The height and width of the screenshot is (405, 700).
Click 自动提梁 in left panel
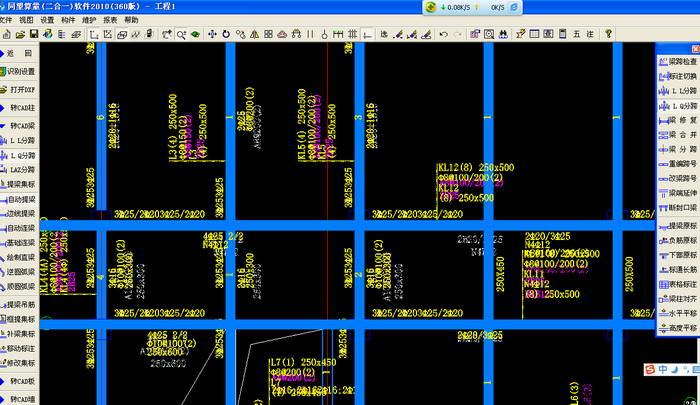click(19, 199)
